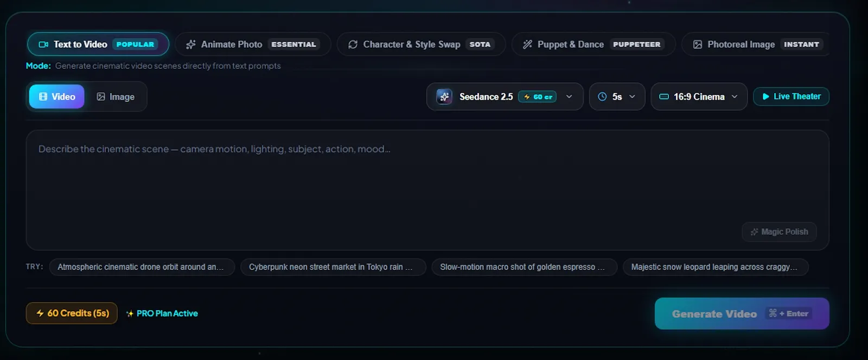The image size is (868, 360).
Task: Click the chevron next to 16:9 Cinema
Action: coord(735,97)
